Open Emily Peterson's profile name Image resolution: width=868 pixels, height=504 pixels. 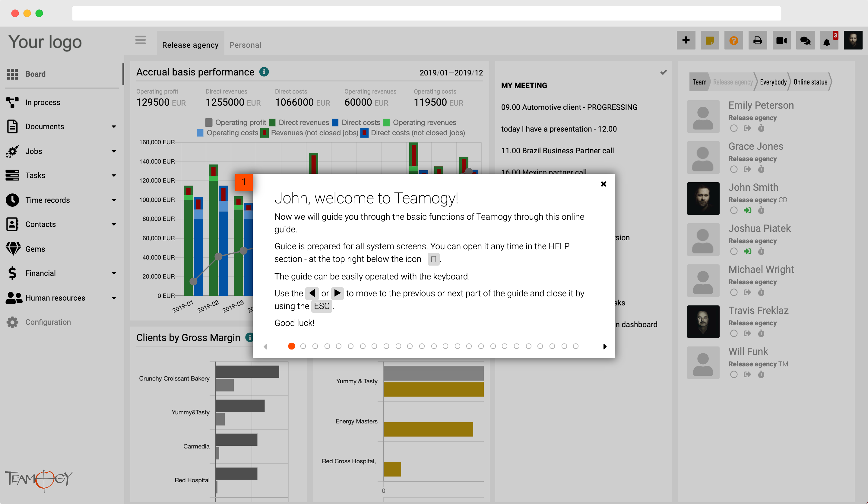coord(761,105)
